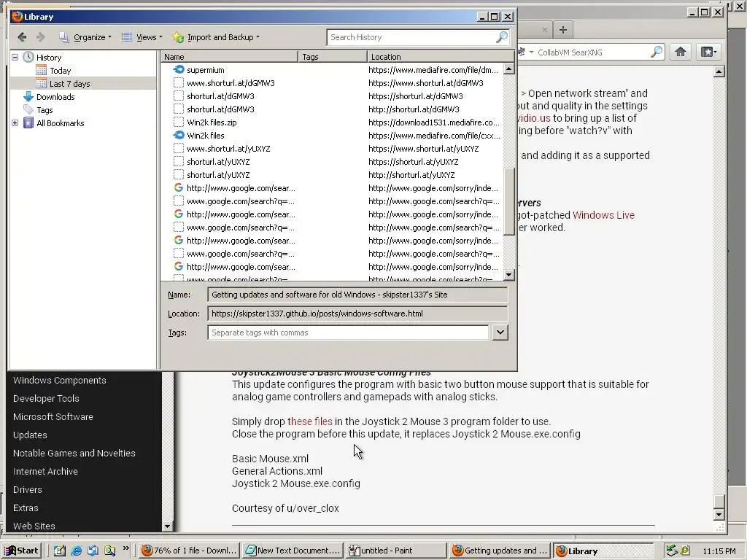Viewport: 747px width, 560px height.
Task: Open Windows Components in the page sidebar
Action: (60, 380)
